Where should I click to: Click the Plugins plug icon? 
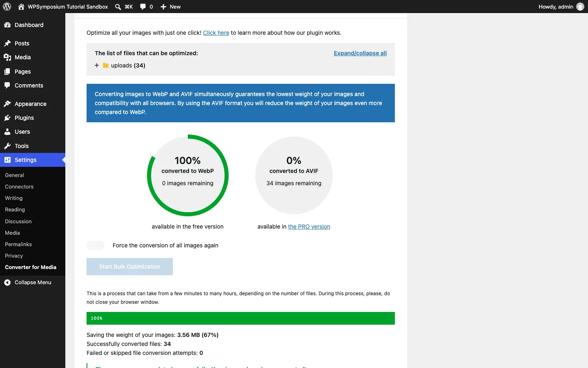7,118
